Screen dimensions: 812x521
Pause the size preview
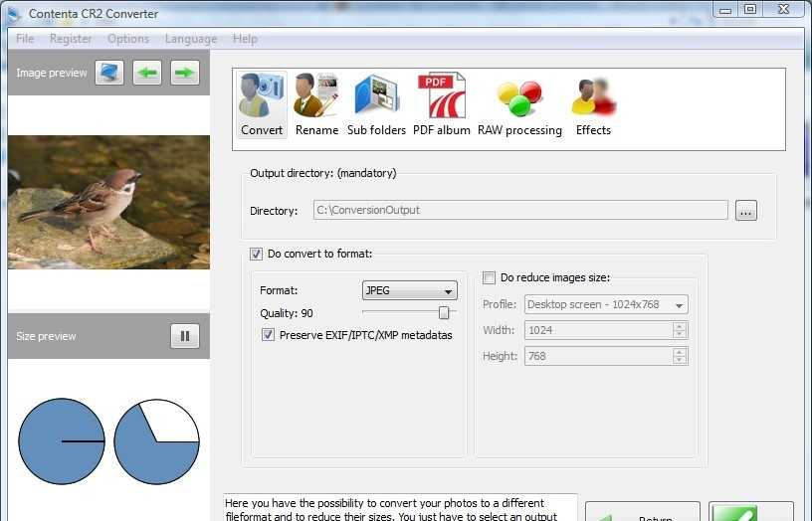185,336
